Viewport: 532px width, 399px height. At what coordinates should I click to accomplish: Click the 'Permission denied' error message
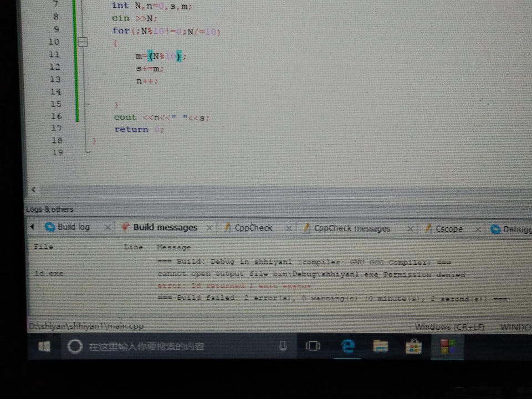(311, 274)
